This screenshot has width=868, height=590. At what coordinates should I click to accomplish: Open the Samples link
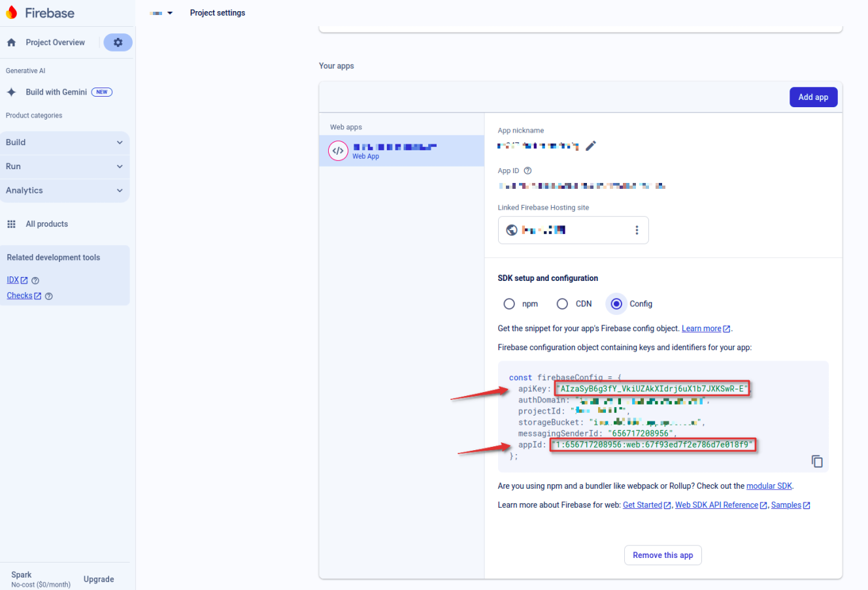pyautogui.click(x=790, y=505)
